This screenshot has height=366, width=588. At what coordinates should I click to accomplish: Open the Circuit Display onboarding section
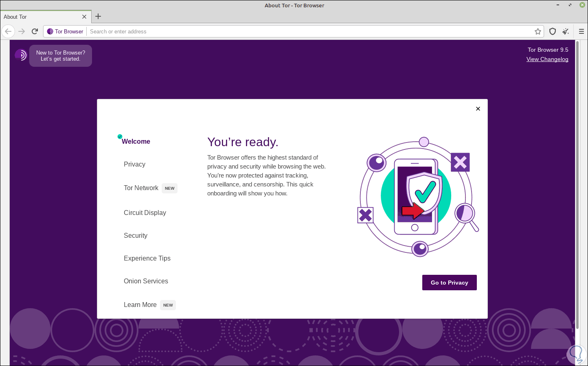145,213
